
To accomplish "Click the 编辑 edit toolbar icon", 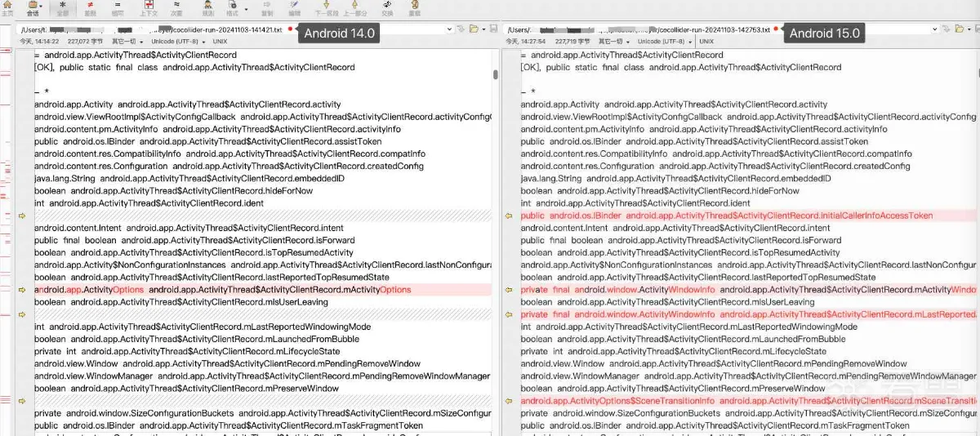I will coord(294,8).
